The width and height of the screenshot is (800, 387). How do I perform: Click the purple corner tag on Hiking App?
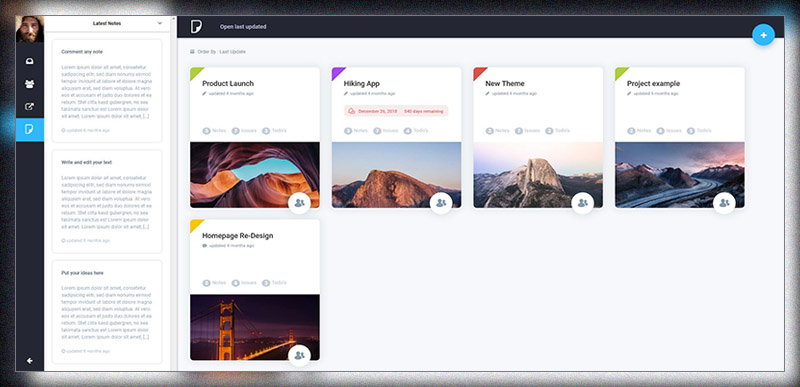[336, 72]
